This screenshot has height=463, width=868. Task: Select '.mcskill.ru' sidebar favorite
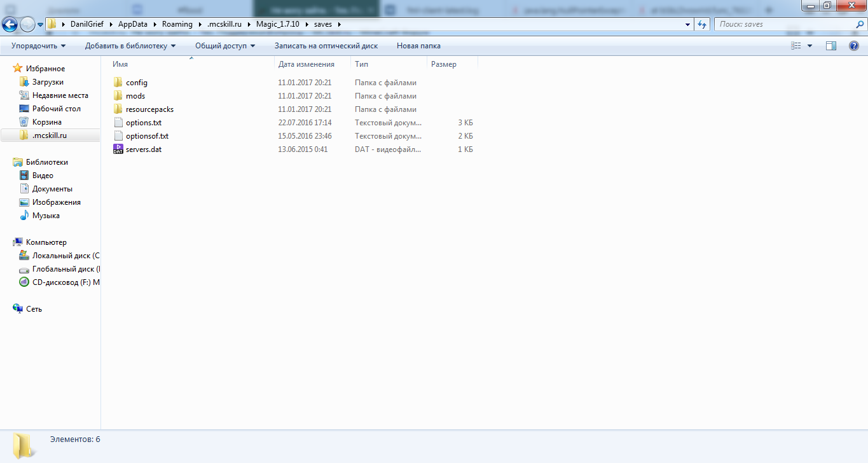click(x=50, y=135)
